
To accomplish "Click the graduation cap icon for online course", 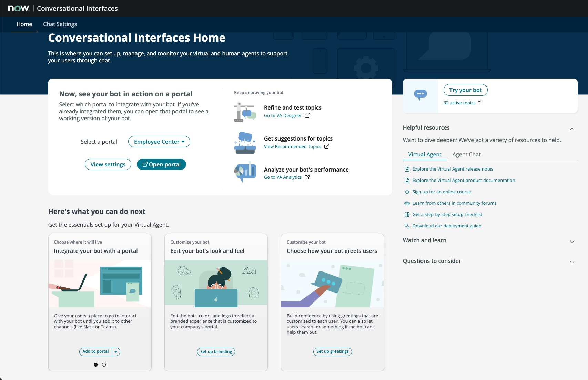I will pyautogui.click(x=406, y=192).
